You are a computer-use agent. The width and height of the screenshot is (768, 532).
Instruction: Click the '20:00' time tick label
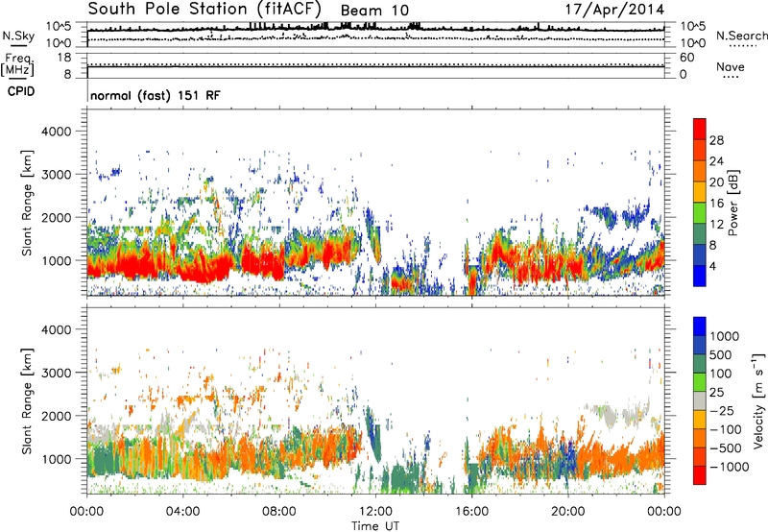tap(567, 512)
